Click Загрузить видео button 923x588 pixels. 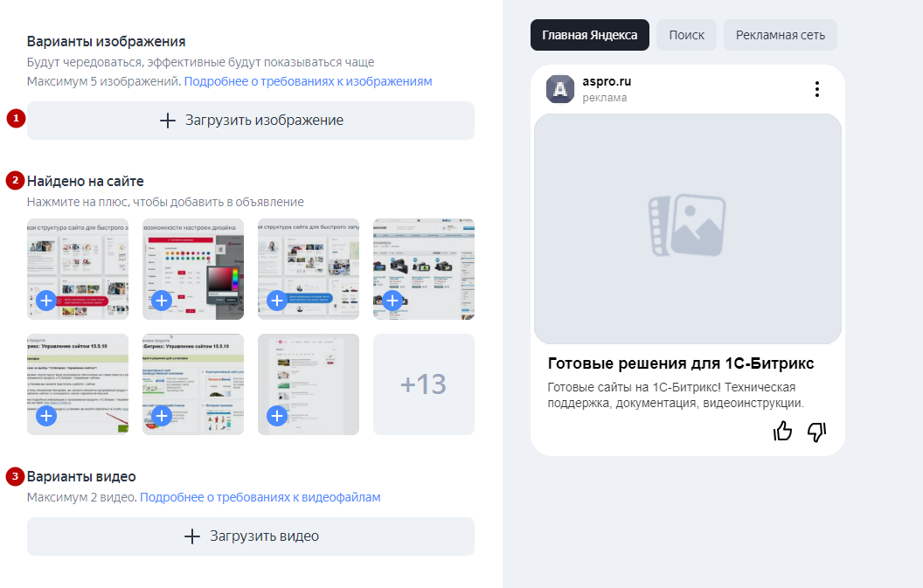[x=251, y=536]
